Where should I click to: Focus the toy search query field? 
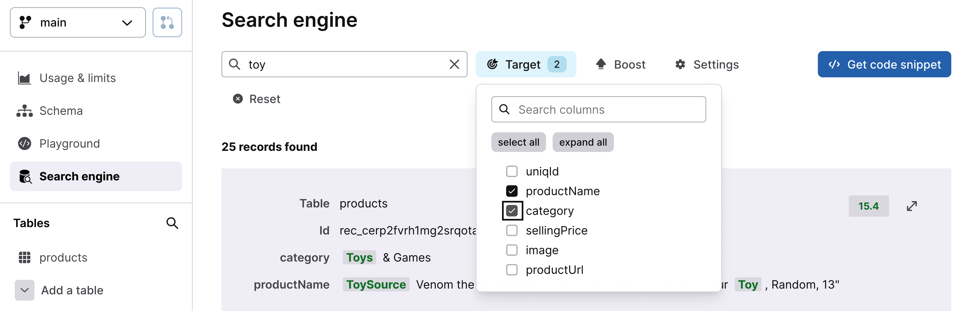(344, 64)
